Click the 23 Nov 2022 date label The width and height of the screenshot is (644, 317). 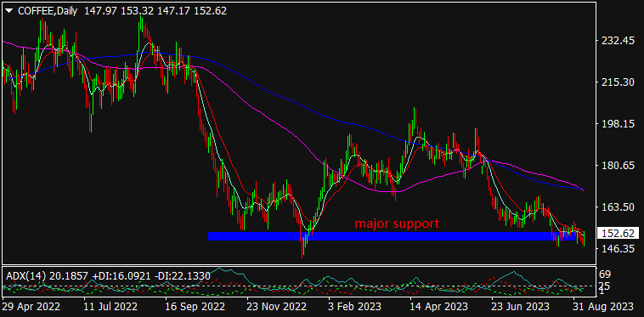277,306
